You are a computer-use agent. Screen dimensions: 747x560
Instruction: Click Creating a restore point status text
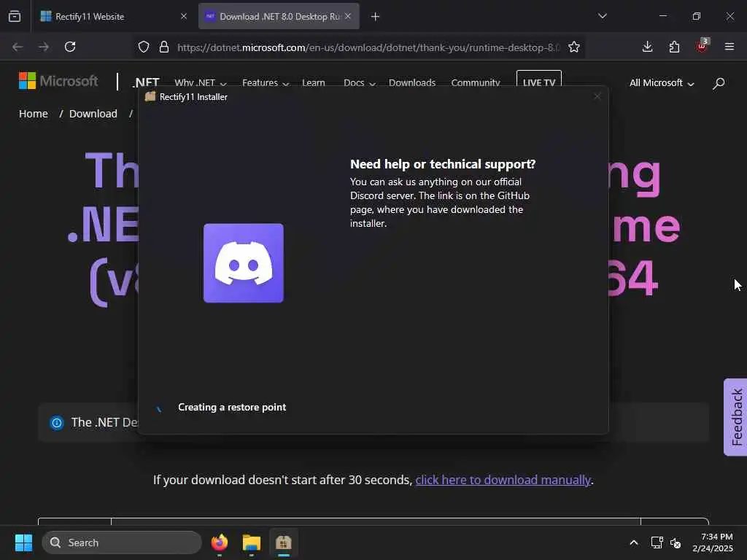click(x=232, y=407)
